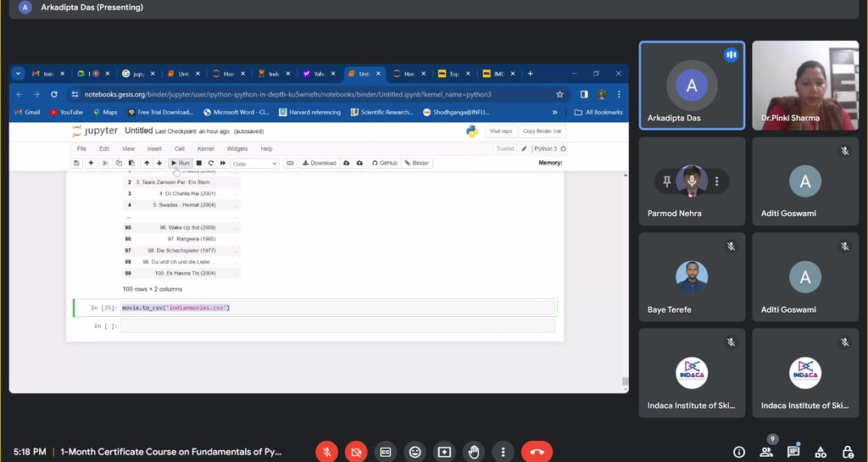
Task: Bookmark this page with the star icon
Action: point(559,95)
